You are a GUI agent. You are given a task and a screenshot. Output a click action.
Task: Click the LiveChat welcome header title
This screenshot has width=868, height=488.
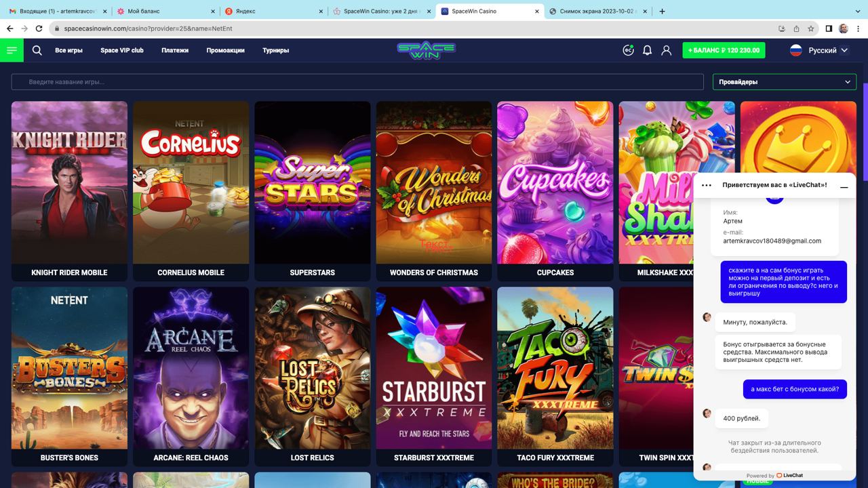pyautogui.click(x=774, y=185)
